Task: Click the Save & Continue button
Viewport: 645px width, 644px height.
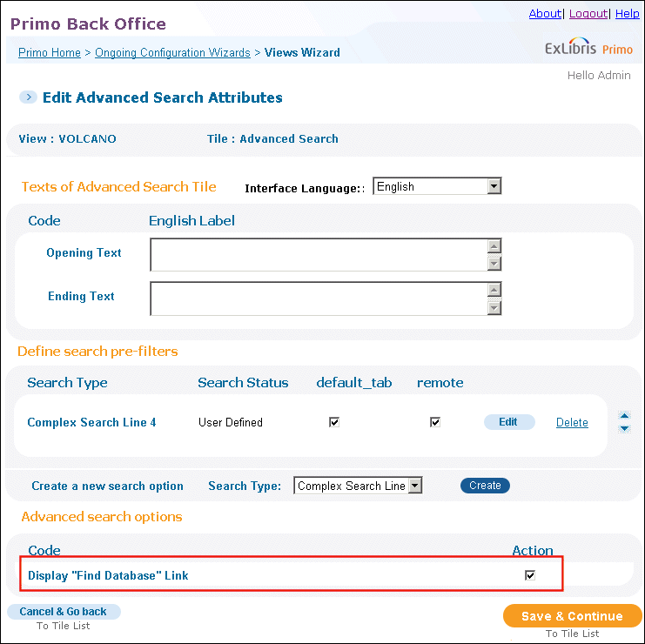Action: 572,615
